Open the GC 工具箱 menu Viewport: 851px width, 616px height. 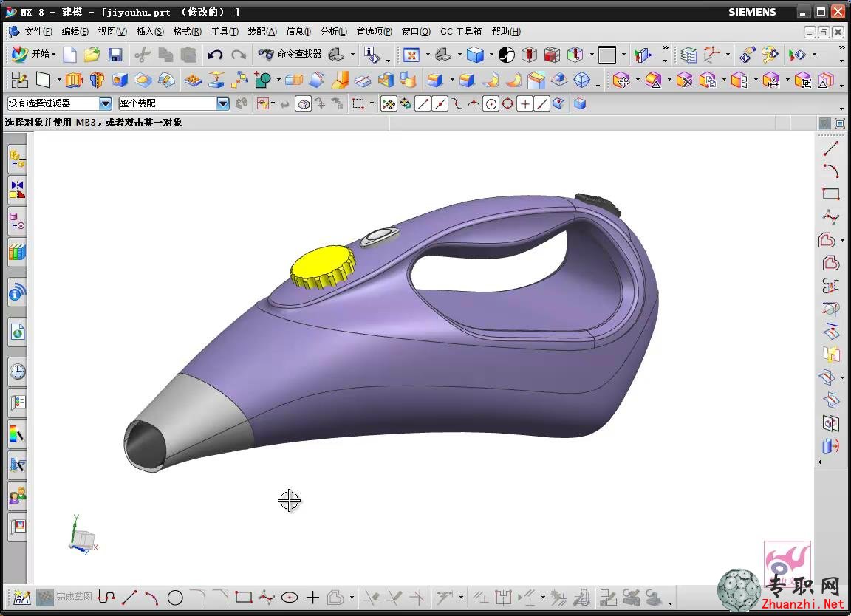click(461, 32)
